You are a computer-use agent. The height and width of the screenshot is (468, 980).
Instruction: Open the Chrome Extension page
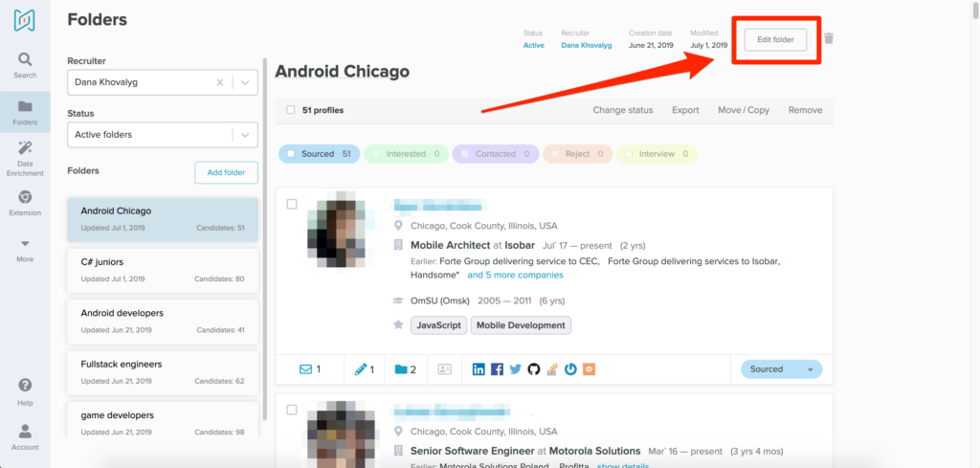(x=25, y=203)
